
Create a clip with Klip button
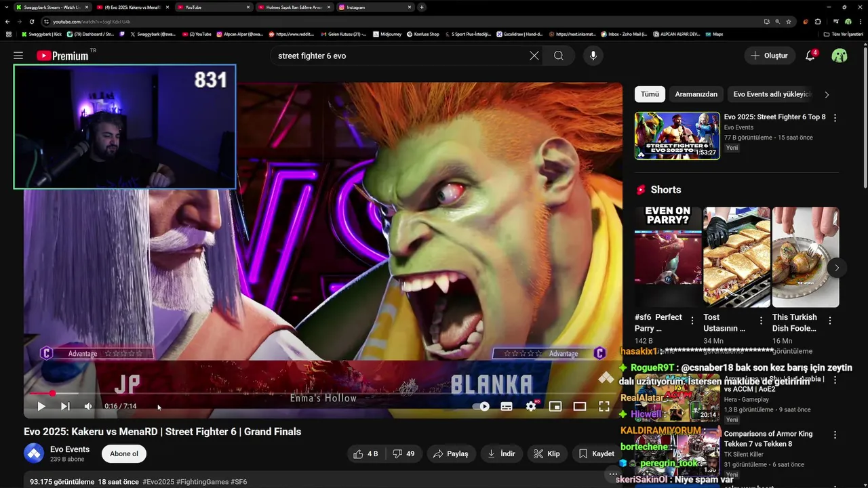pos(547,453)
